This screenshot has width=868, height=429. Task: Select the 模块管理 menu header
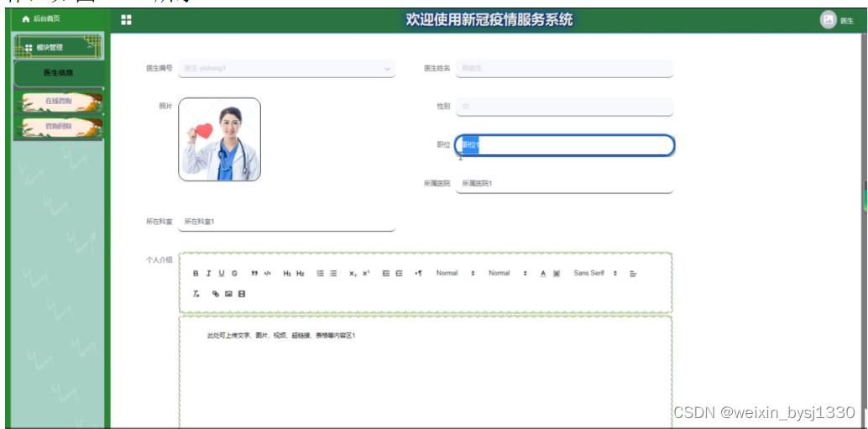58,47
